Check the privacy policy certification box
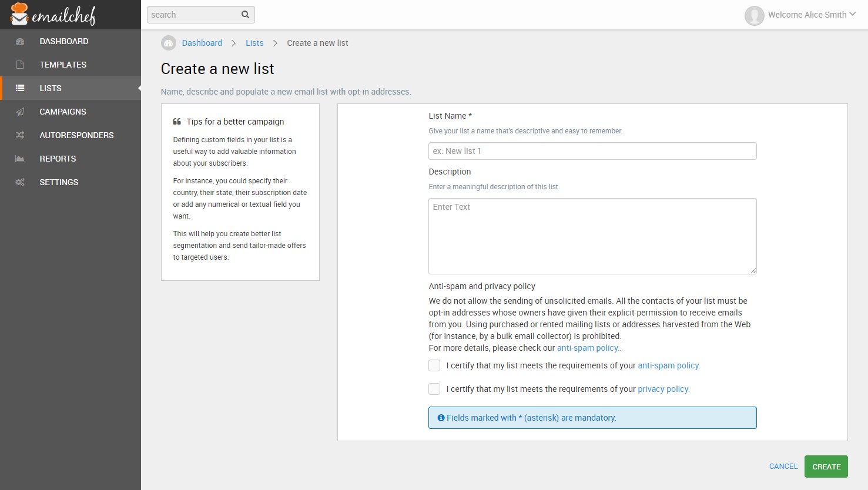Screen dimensions: 868x490 [434, 389]
